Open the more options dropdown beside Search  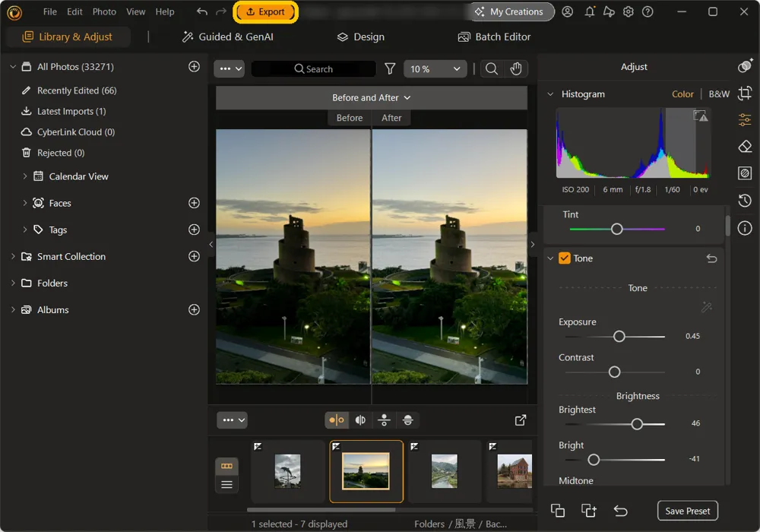[x=230, y=69]
